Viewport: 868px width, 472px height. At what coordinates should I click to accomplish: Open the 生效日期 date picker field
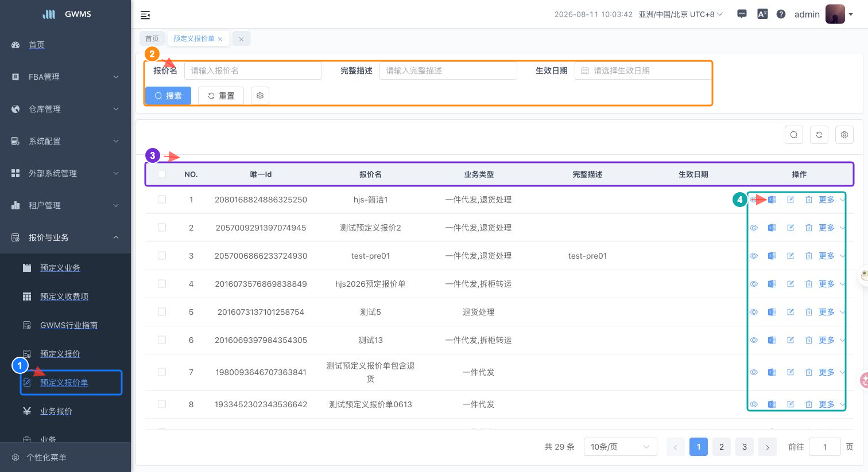(643, 71)
